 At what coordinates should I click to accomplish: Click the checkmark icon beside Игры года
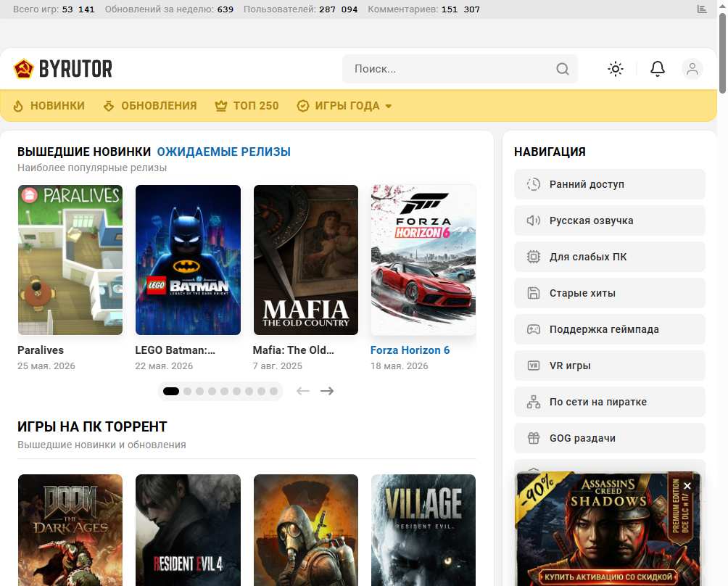[x=302, y=106]
